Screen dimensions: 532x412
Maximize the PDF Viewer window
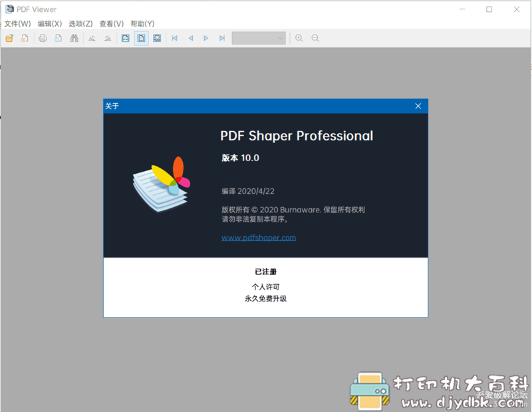point(489,9)
